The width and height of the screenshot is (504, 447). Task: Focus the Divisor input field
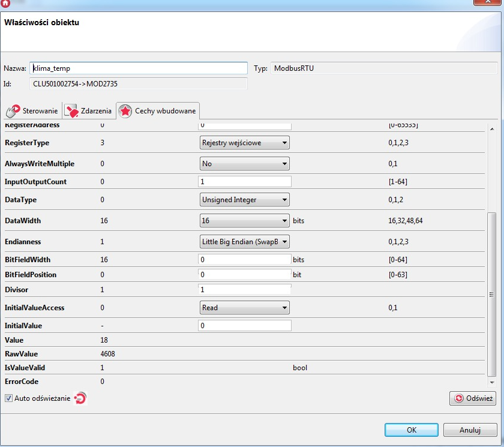pyautogui.click(x=244, y=290)
